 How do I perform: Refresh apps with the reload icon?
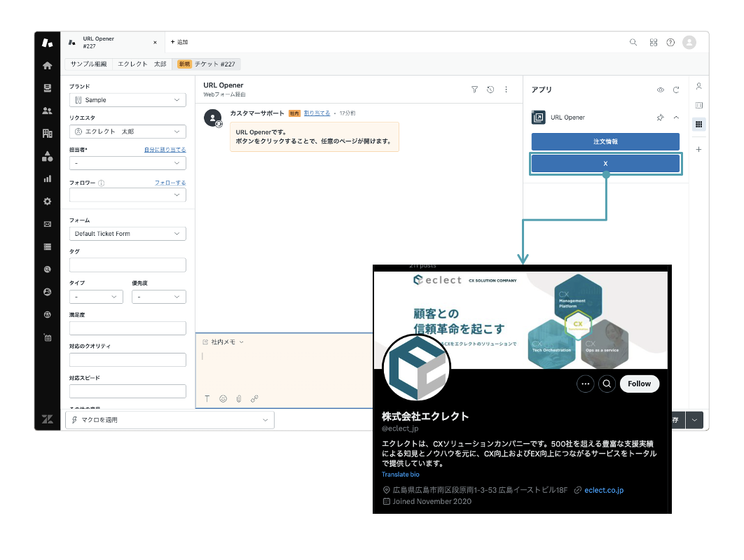click(x=676, y=90)
